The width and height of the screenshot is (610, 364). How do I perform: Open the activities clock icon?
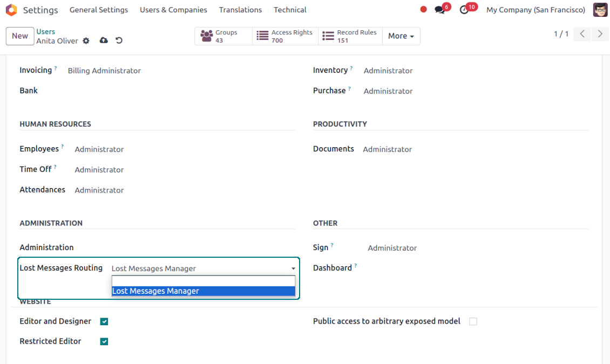(464, 10)
